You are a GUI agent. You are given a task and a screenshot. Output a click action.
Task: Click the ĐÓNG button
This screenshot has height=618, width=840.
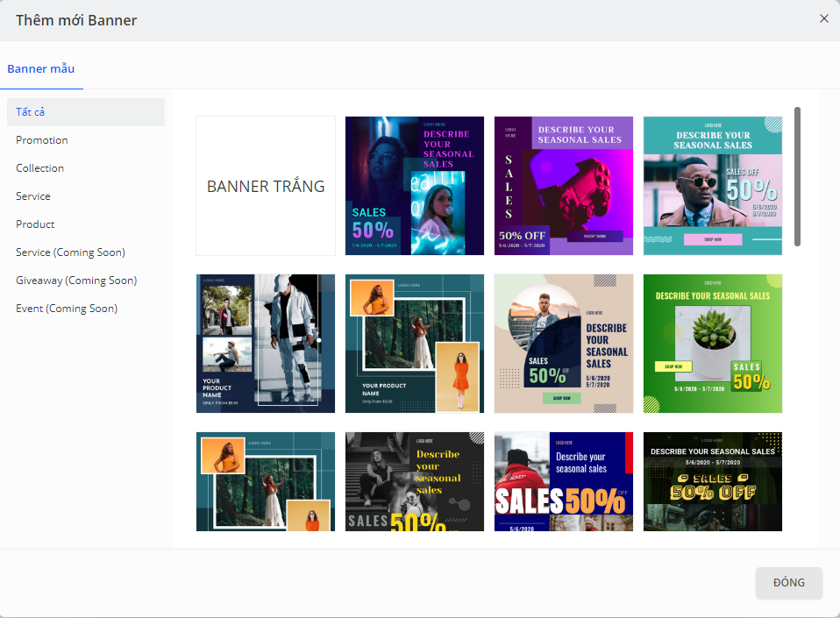click(788, 583)
